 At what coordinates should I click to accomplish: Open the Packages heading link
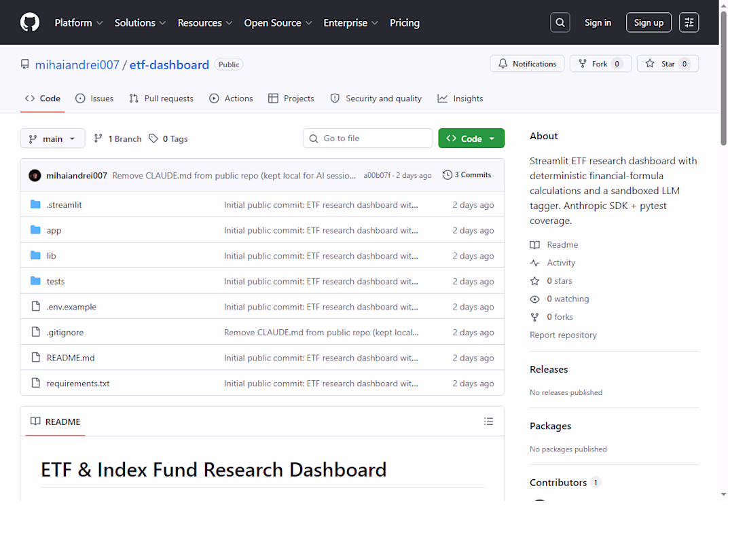550,426
